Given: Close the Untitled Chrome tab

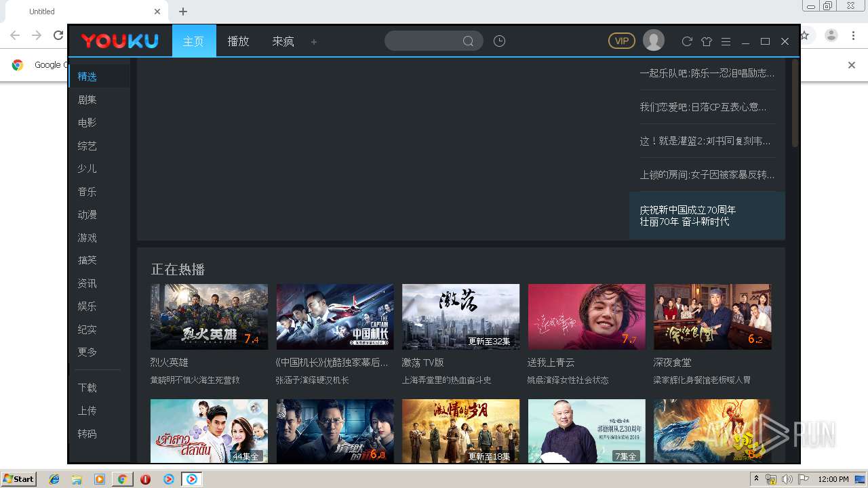Looking at the screenshot, I should click(157, 12).
